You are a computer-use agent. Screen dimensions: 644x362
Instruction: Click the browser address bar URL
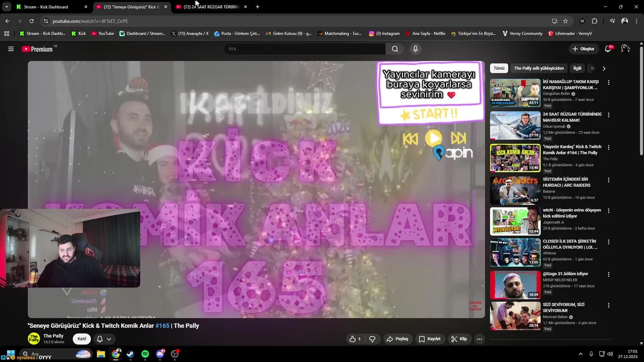(x=91, y=21)
